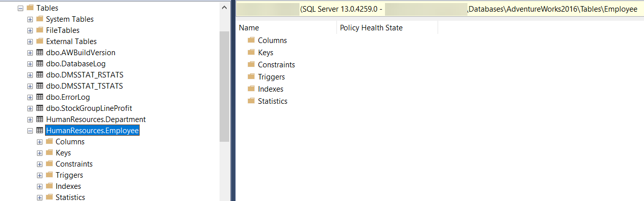644x201 pixels.
Task: Click the dbo.DMSSTAT_TSTATS table icon
Action: [x=39, y=86]
